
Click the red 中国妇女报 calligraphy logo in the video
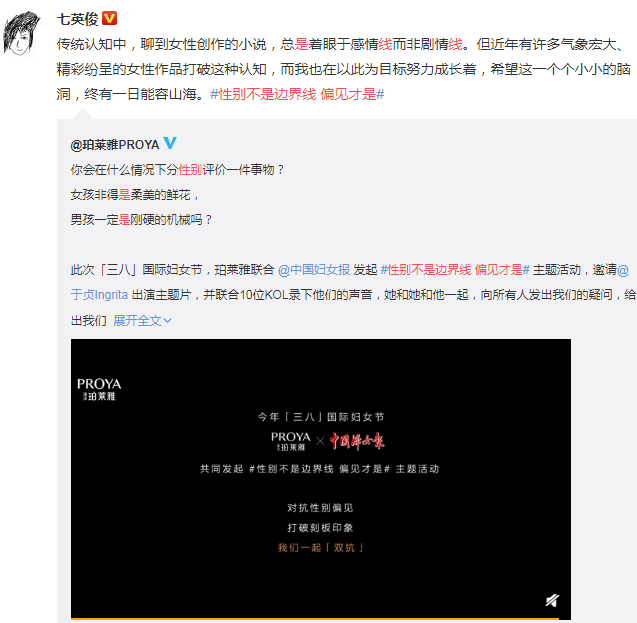pyautogui.click(x=357, y=441)
